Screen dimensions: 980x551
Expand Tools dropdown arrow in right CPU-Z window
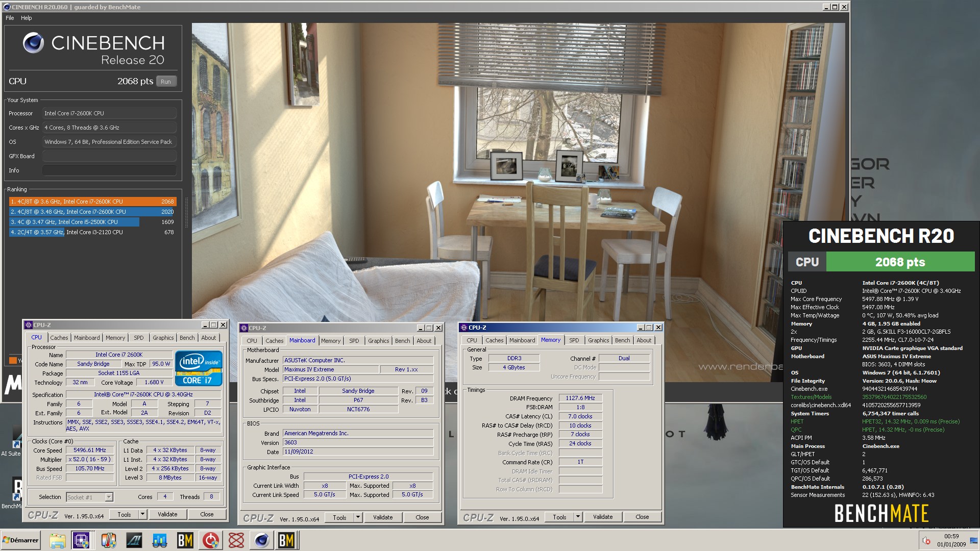[578, 517]
